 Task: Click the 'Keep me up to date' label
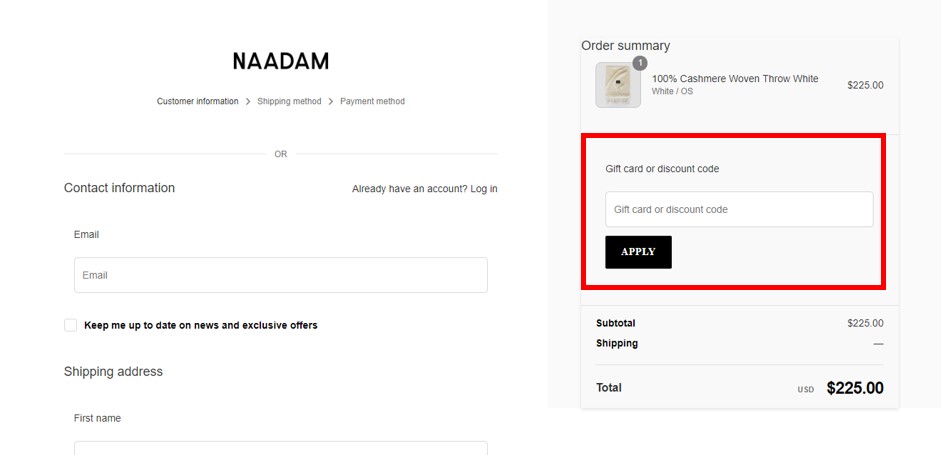coord(200,325)
